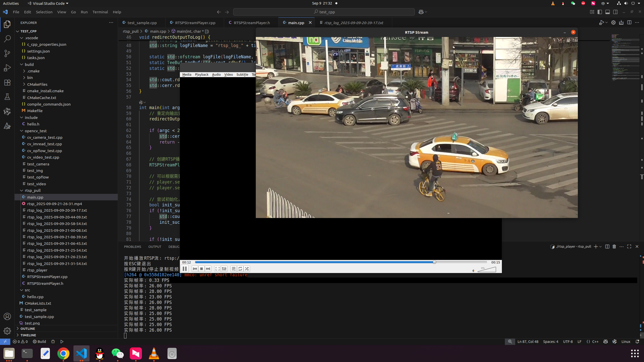Open the Manage gear in activity bar

tap(7, 331)
